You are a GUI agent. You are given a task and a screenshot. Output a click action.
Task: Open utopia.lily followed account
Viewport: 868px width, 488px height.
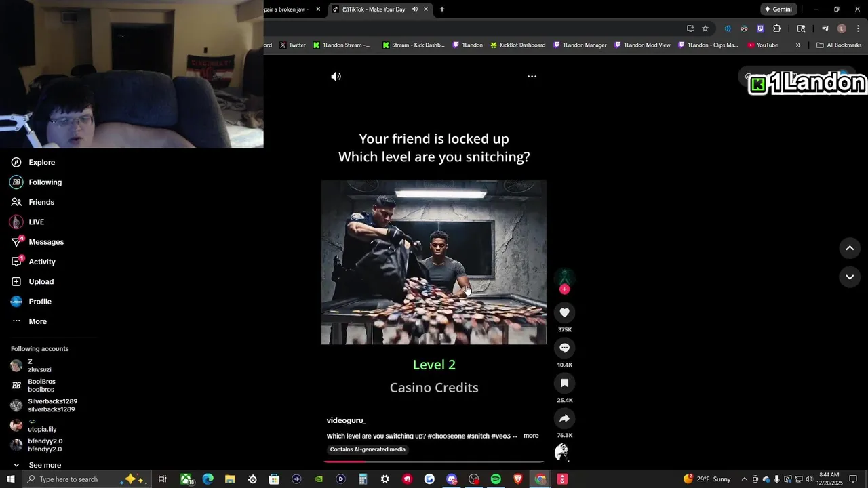point(33,425)
